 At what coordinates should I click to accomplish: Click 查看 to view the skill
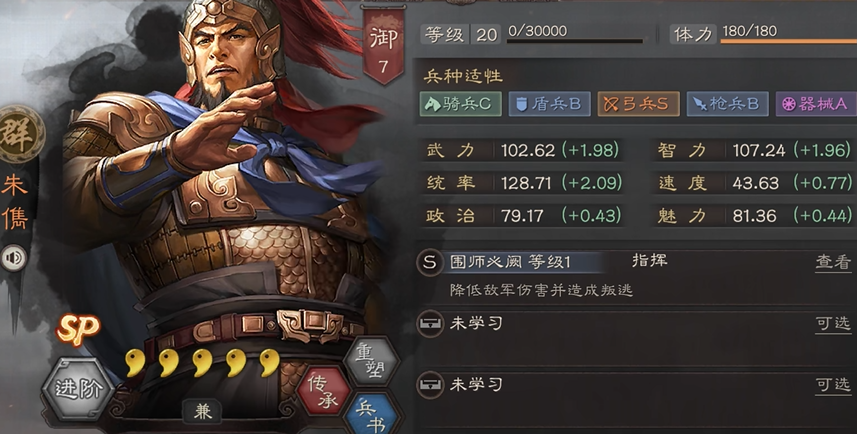click(x=833, y=262)
